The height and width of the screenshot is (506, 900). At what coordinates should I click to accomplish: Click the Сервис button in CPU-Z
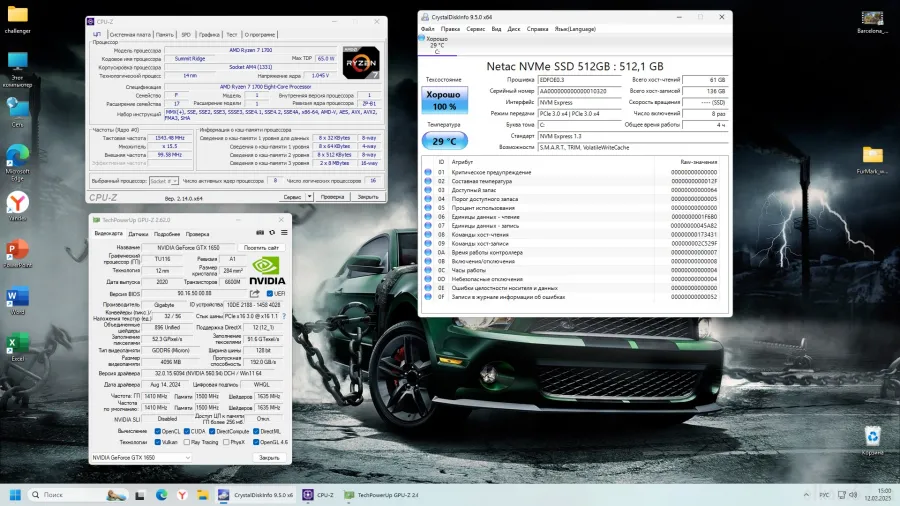(x=293, y=197)
